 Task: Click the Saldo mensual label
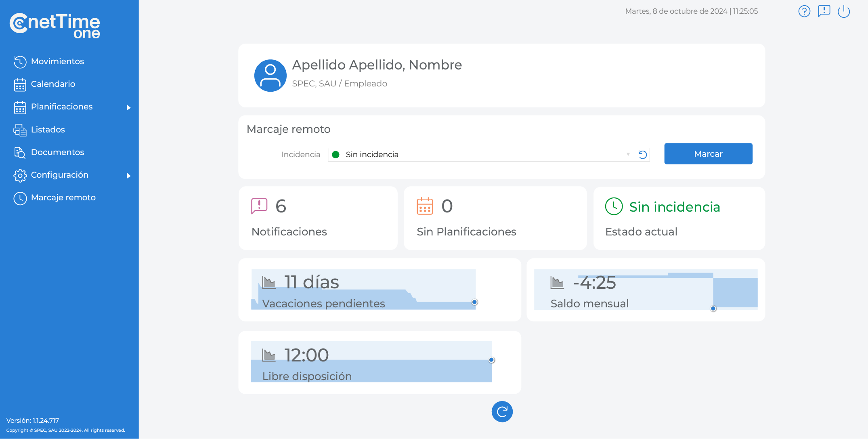[x=589, y=304]
